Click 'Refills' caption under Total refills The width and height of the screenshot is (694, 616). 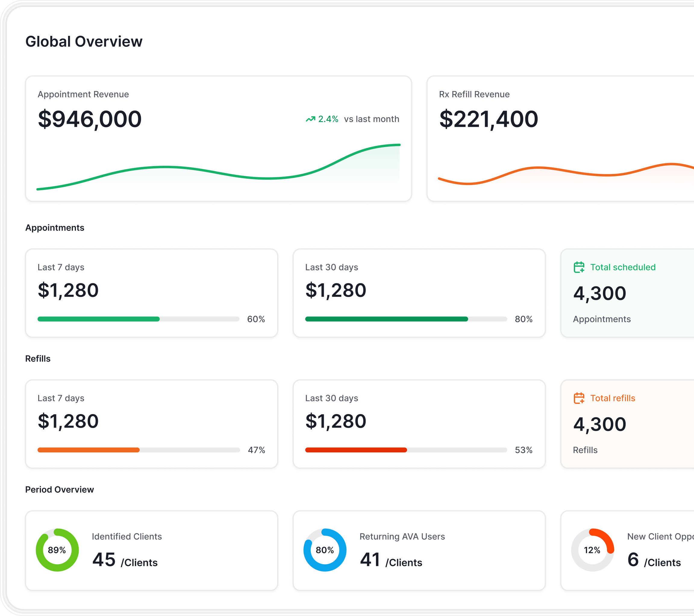(x=585, y=450)
